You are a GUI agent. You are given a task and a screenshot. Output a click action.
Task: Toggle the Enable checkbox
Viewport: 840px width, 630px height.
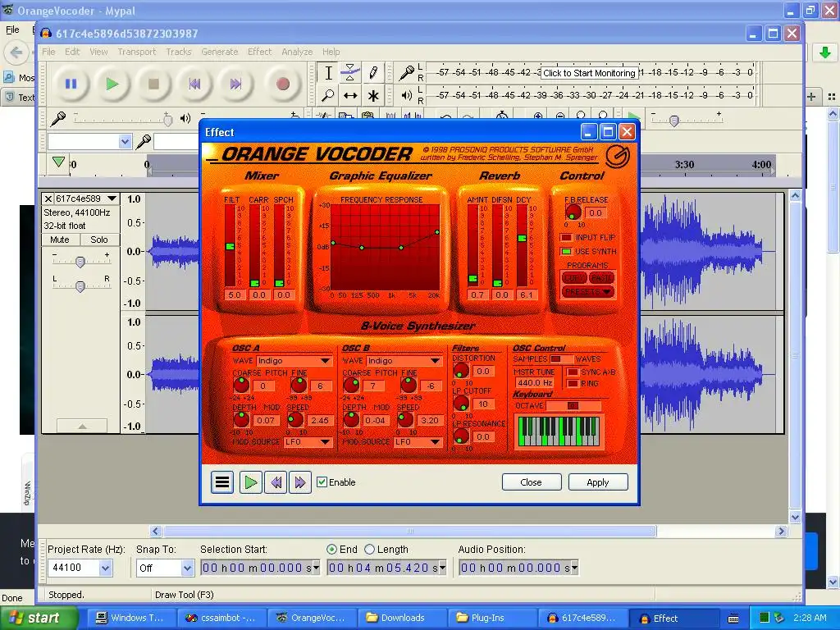click(322, 482)
